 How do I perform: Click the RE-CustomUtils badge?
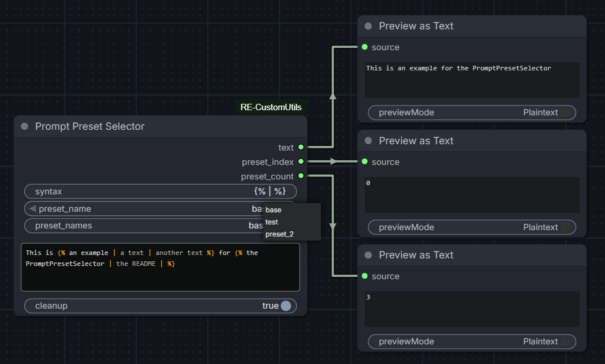click(271, 107)
